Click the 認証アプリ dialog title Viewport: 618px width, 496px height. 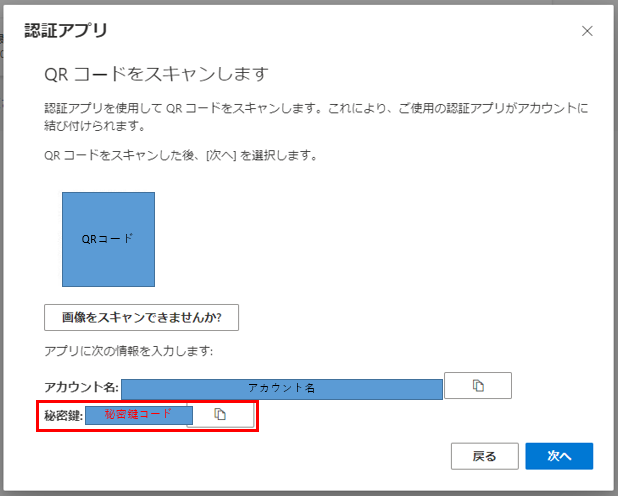click(x=66, y=31)
